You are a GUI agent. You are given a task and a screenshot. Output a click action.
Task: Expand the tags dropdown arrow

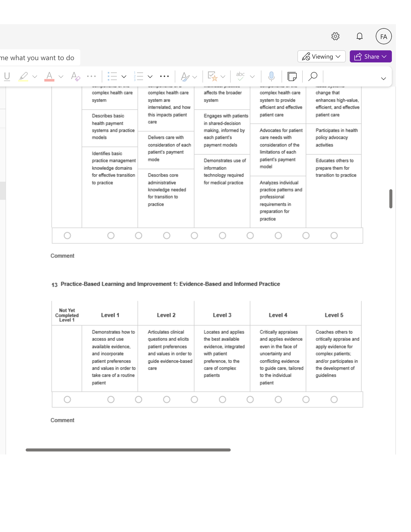(x=223, y=77)
